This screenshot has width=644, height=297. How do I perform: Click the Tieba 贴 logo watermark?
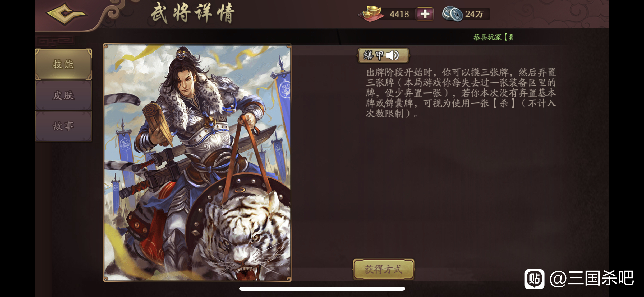534,279
